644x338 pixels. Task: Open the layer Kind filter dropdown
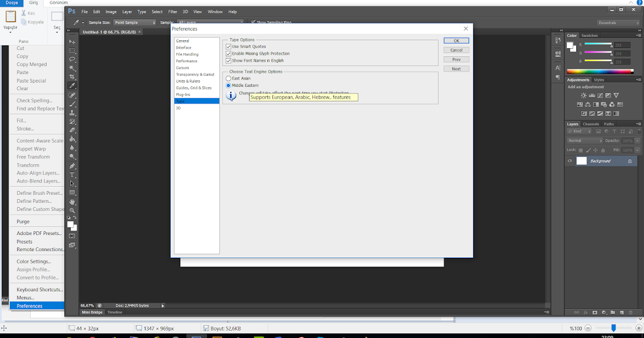coord(579,131)
